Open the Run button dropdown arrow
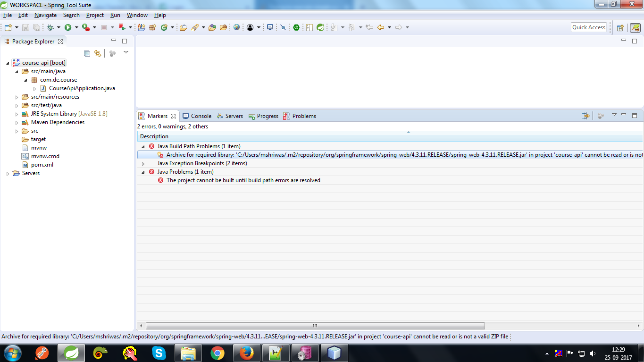Viewport: 644px width, 362px height. pos(76,27)
